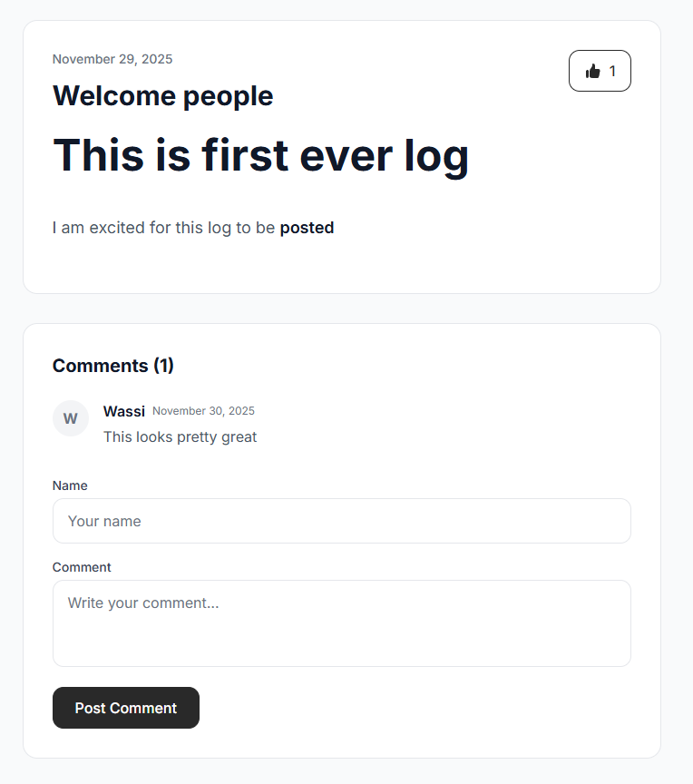
Task: Select the comment text 'This looks pretty great'
Action: click(180, 436)
